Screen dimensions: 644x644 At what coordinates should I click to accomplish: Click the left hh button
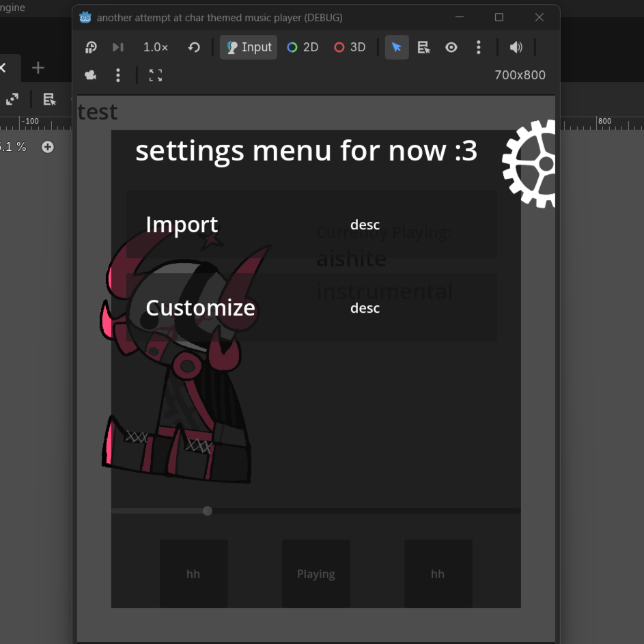click(193, 574)
